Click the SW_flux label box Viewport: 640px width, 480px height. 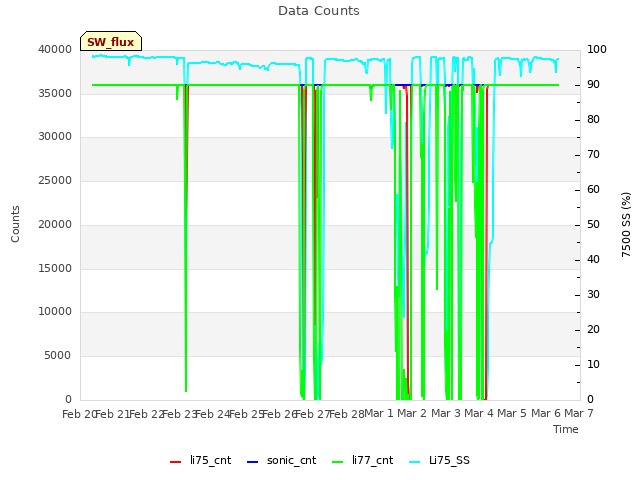click(111, 41)
